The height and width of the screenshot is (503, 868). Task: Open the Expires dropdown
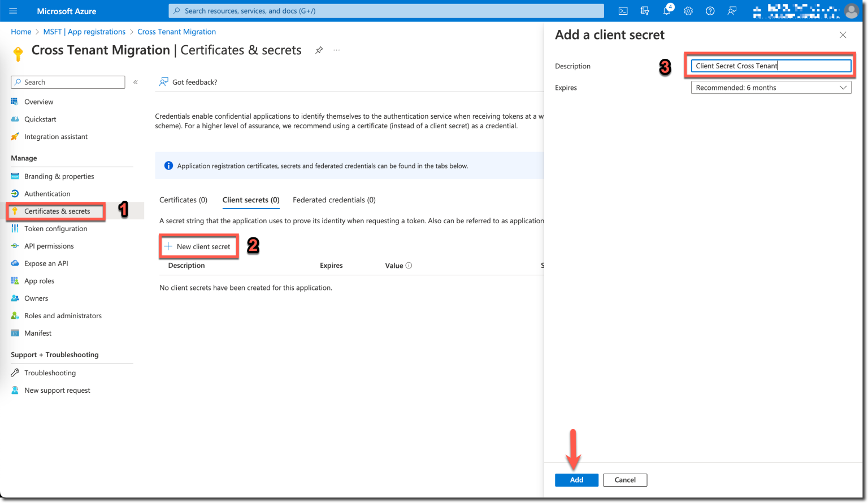coord(770,87)
